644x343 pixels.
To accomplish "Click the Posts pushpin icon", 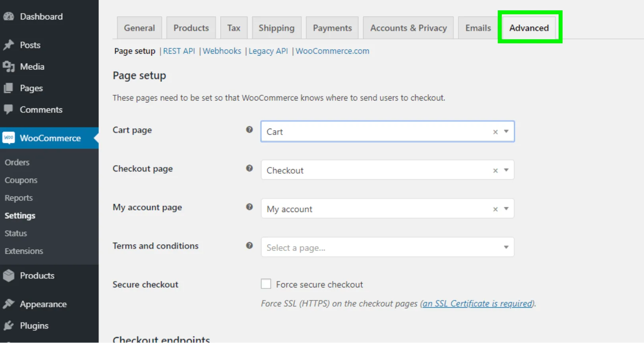I will (8, 45).
